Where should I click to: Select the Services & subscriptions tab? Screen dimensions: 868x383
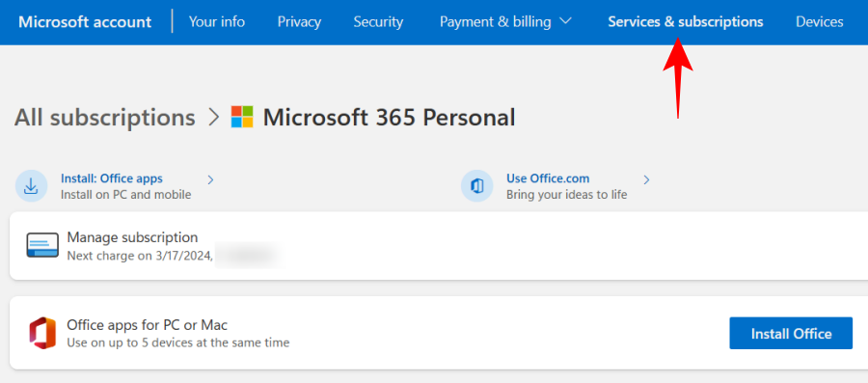(x=686, y=22)
